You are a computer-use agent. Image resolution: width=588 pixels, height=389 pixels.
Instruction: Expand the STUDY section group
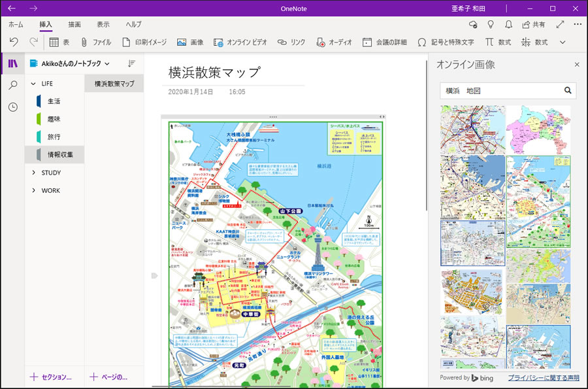34,173
